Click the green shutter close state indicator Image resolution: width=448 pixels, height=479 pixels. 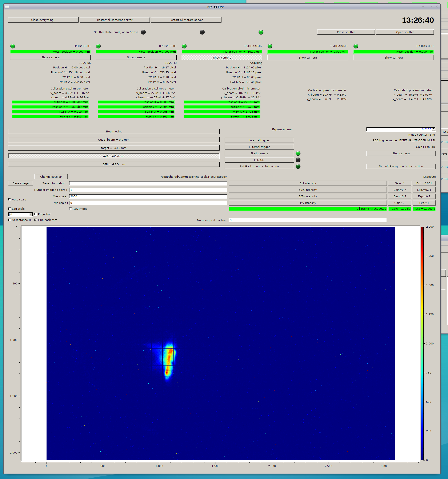(x=261, y=32)
